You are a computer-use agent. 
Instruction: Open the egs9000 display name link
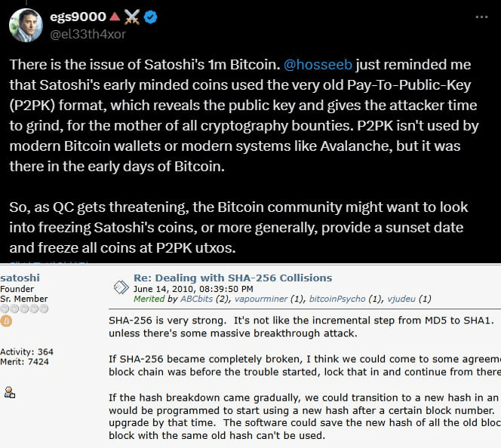point(78,16)
